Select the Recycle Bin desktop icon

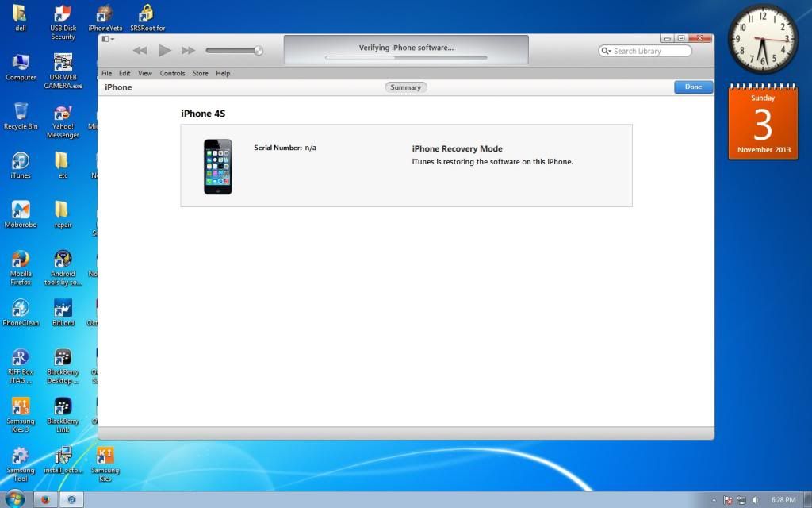click(x=21, y=114)
